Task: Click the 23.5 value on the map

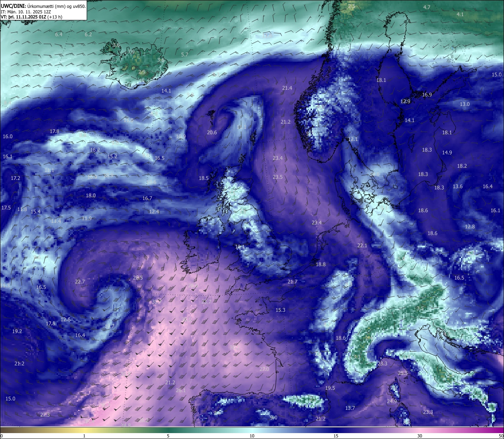Action: [x=278, y=177]
